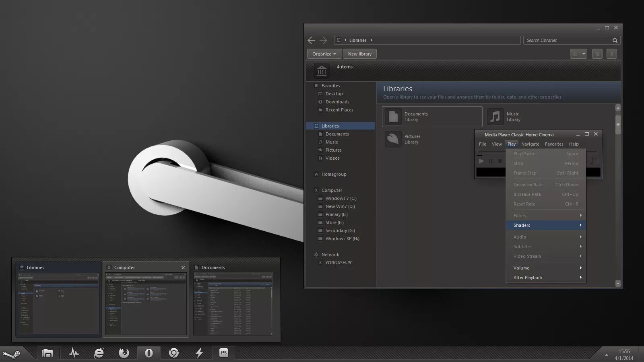Open the Windows 7 (C:) drive

click(341, 198)
